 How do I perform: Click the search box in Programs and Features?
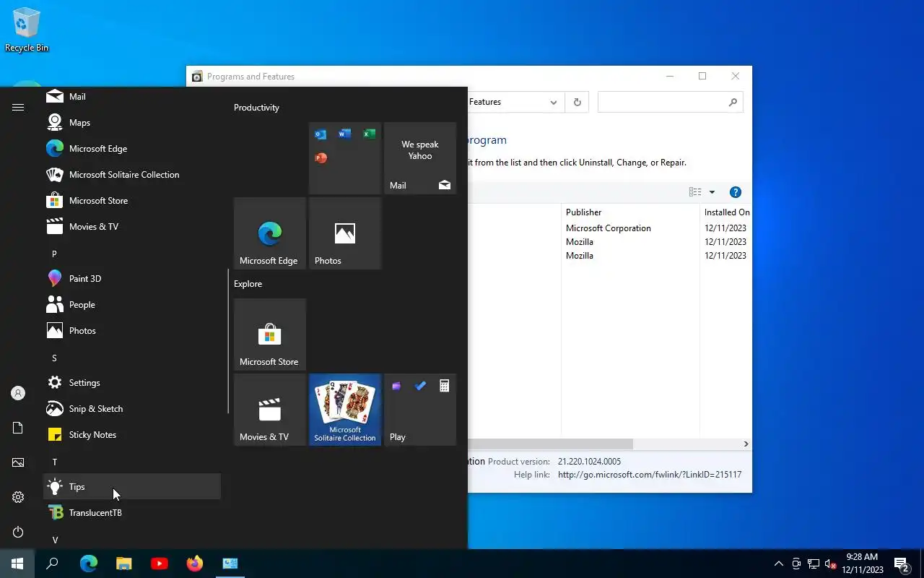pyautogui.click(x=670, y=102)
